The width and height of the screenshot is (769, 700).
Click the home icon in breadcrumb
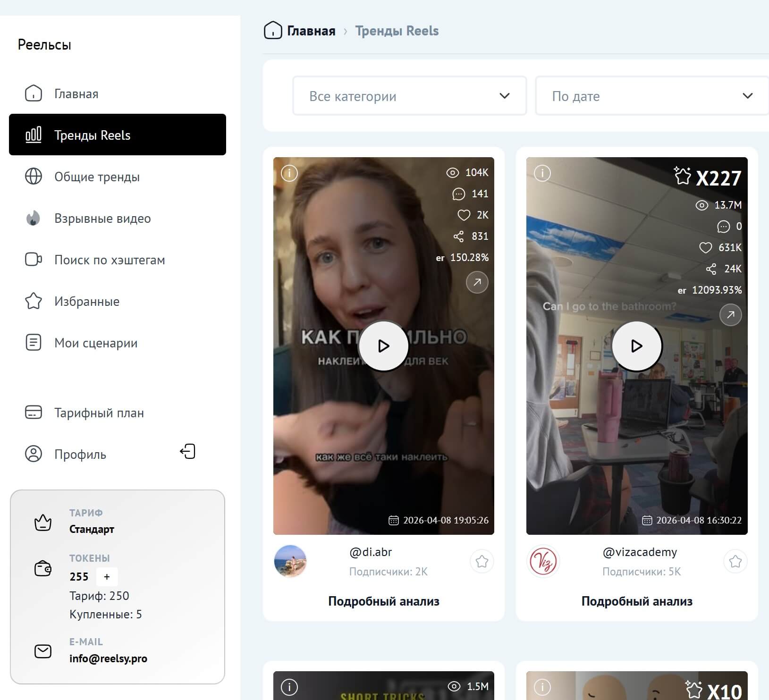coord(273,31)
